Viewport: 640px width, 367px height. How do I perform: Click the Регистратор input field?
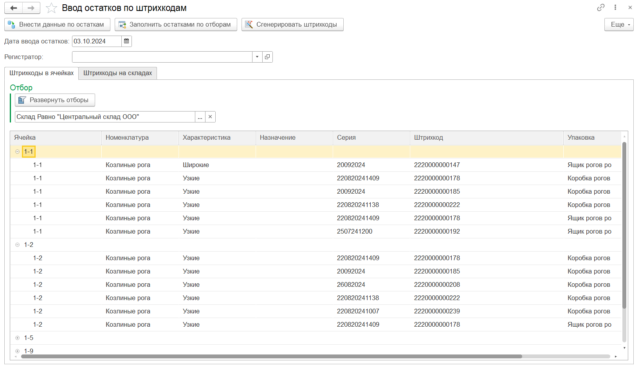(x=162, y=57)
